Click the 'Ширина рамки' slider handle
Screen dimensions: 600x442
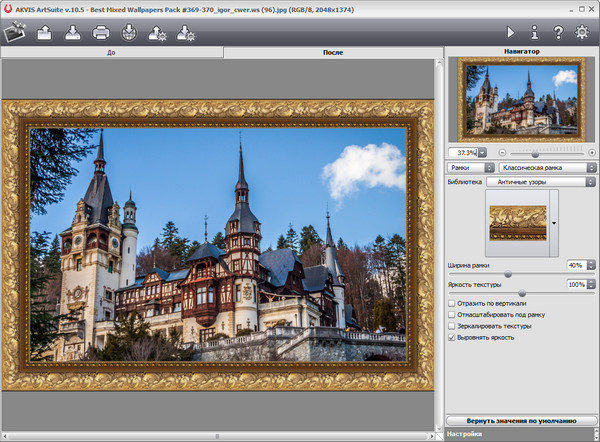coord(508,274)
